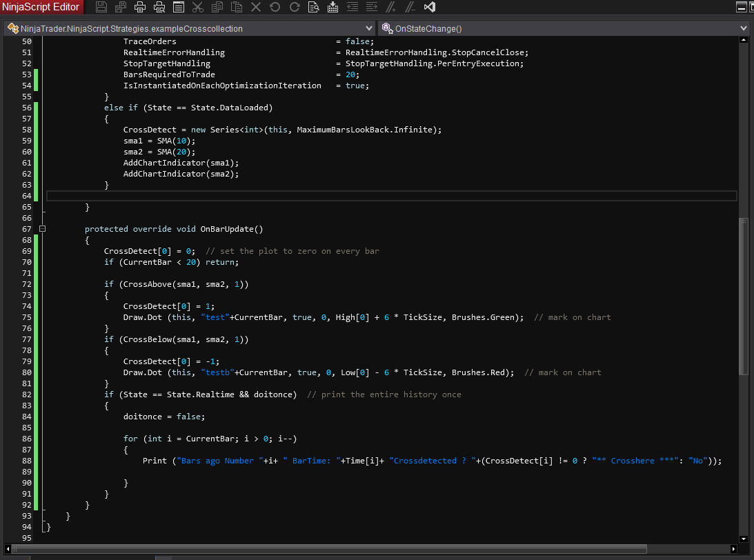Click the Print icon in toolbar
This screenshot has width=754, height=560.
[x=140, y=8]
